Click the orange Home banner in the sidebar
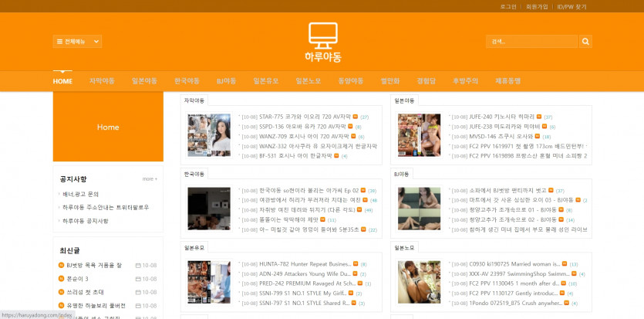Image resolution: width=644 pixels, height=319 pixels. 108,127
